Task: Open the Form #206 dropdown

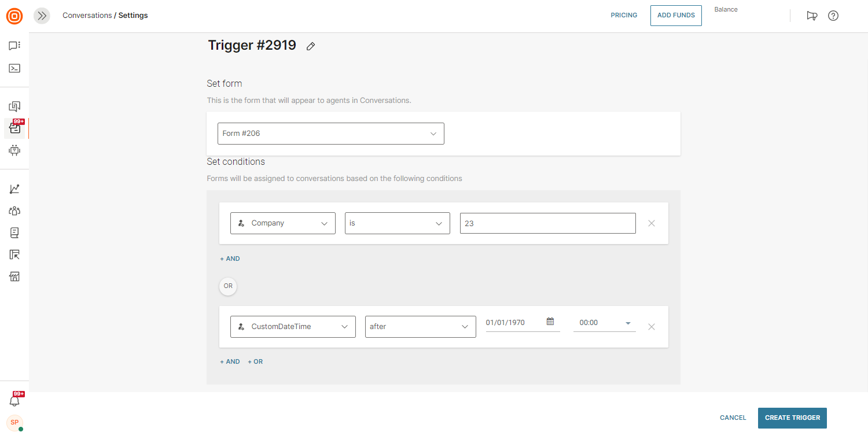Action: click(x=330, y=134)
